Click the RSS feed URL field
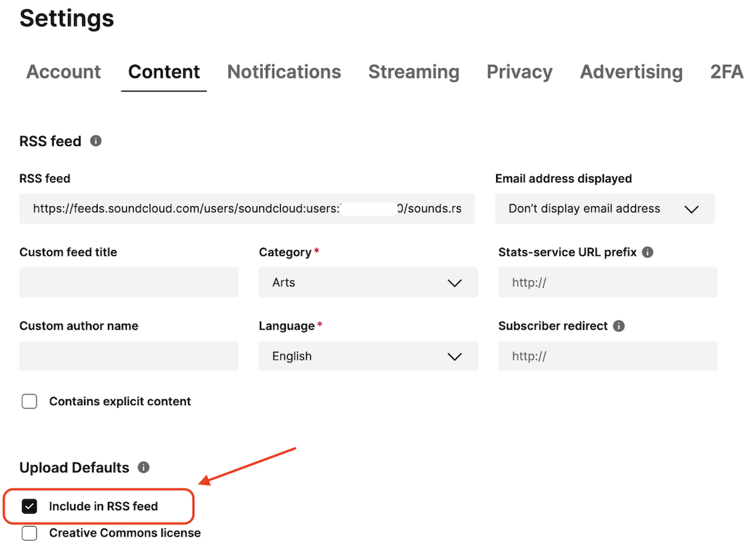 [x=247, y=209]
